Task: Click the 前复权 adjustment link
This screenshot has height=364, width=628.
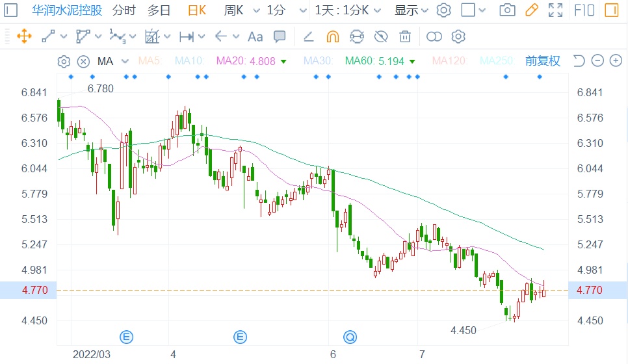Action: (543, 61)
